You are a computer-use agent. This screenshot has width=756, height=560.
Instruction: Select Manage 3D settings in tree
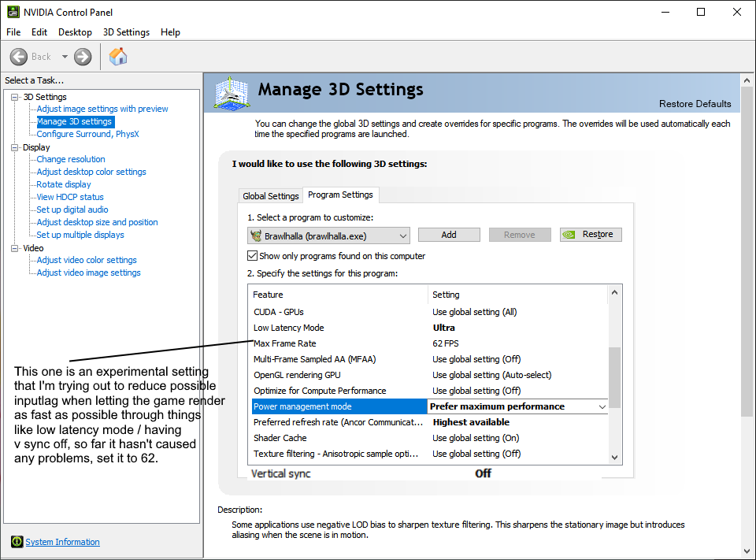[76, 121]
